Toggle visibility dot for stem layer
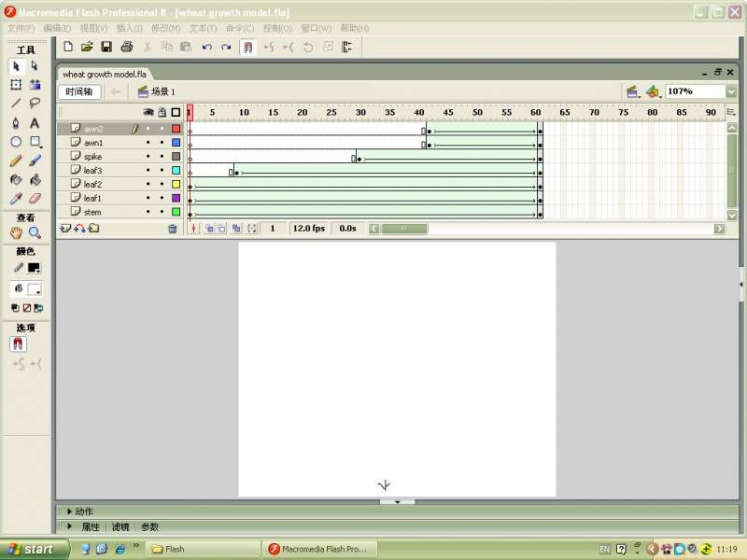This screenshot has width=747, height=560. [148, 212]
